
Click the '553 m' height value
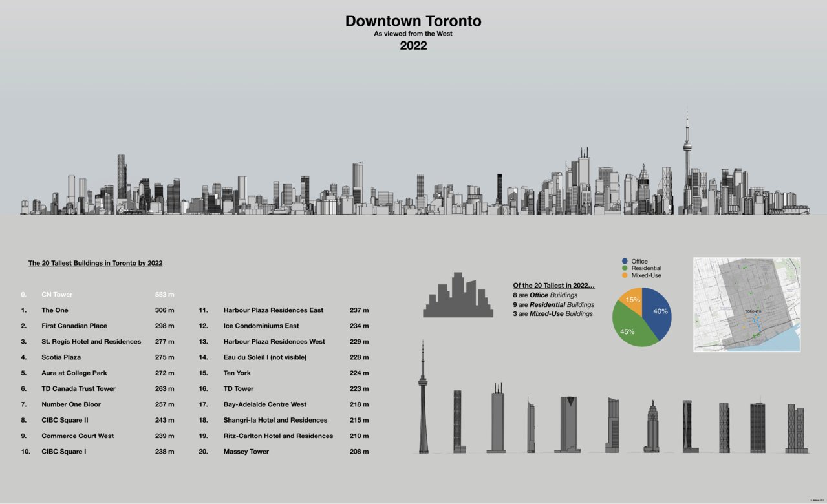(164, 295)
